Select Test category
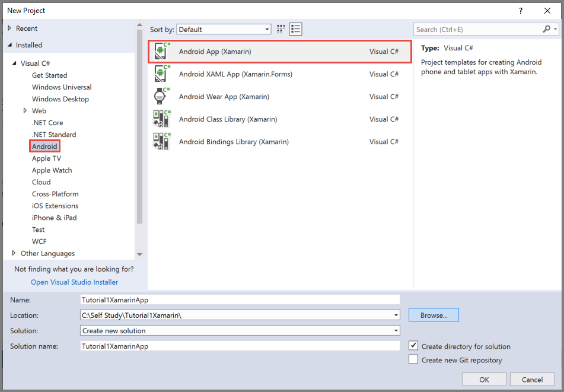The height and width of the screenshot is (392, 564). (38, 230)
